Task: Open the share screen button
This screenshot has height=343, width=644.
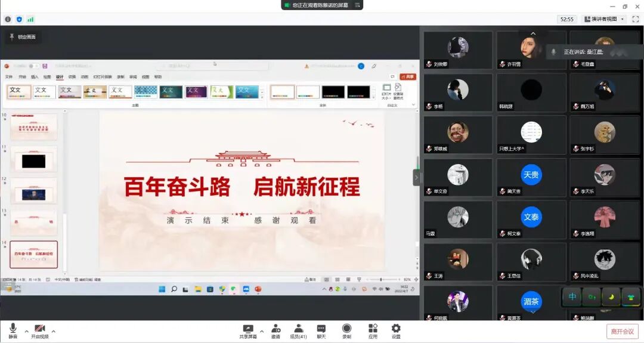Action: [x=248, y=331]
